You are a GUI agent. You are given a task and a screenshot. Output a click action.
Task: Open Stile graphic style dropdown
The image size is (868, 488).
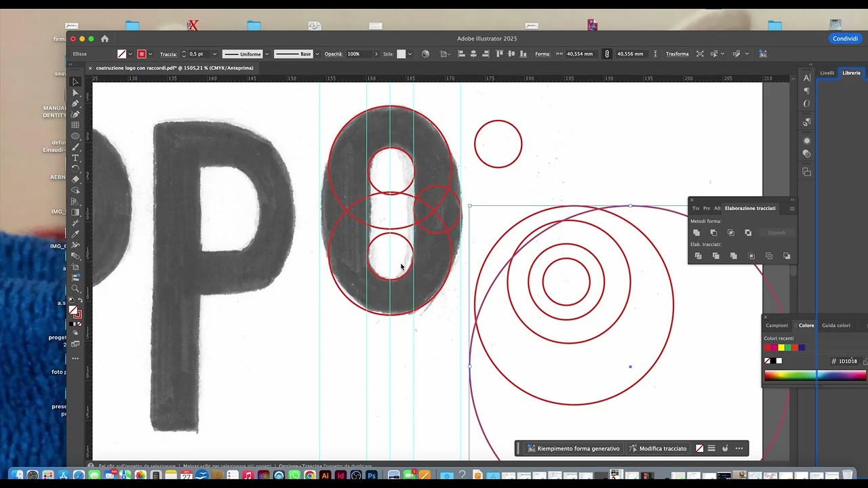coord(410,54)
